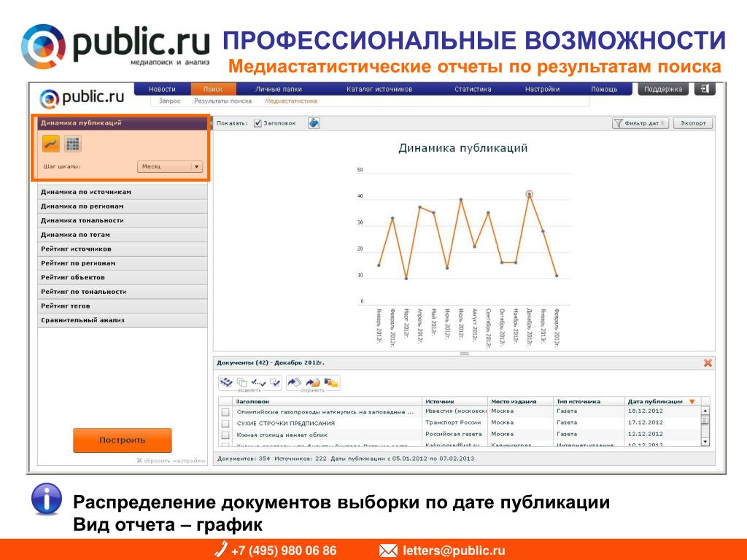Click the documents table scrollbar down arrow
Screen dimensions: 747x560
(705, 442)
